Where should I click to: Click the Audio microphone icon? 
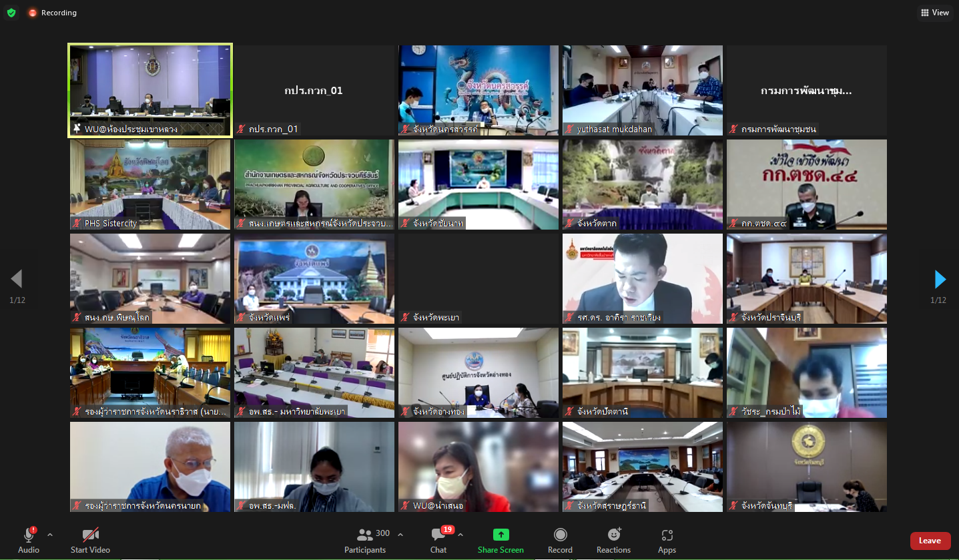pos(29,535)
